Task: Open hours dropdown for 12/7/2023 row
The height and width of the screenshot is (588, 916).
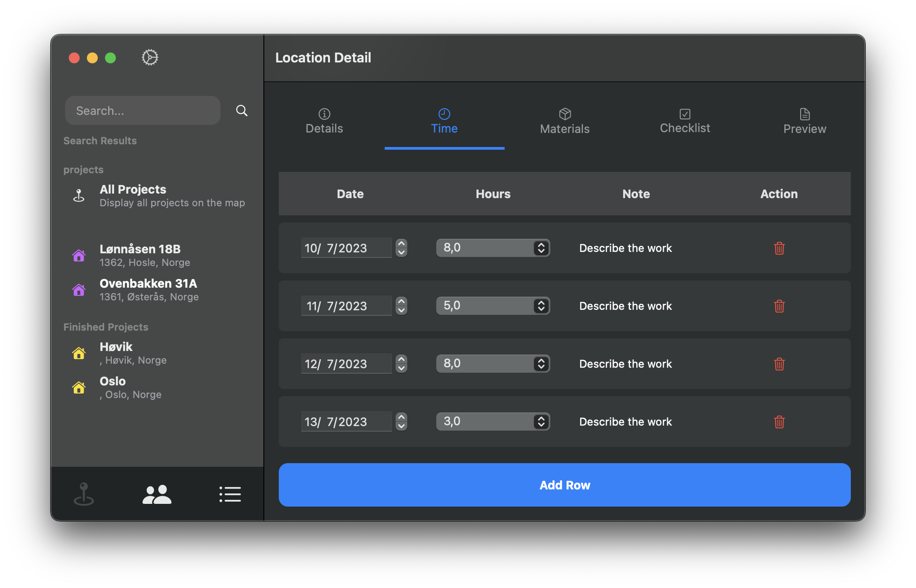Action: 493,364
